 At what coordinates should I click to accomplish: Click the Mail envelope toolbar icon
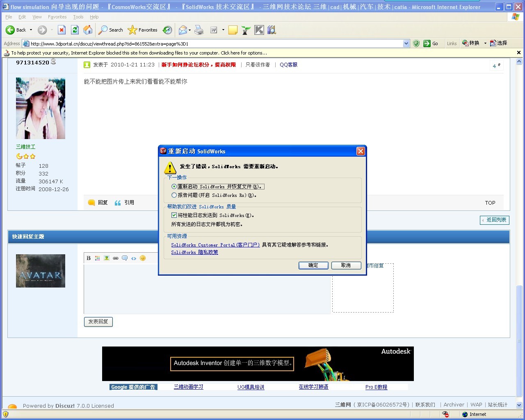click(x=183, y=30)
